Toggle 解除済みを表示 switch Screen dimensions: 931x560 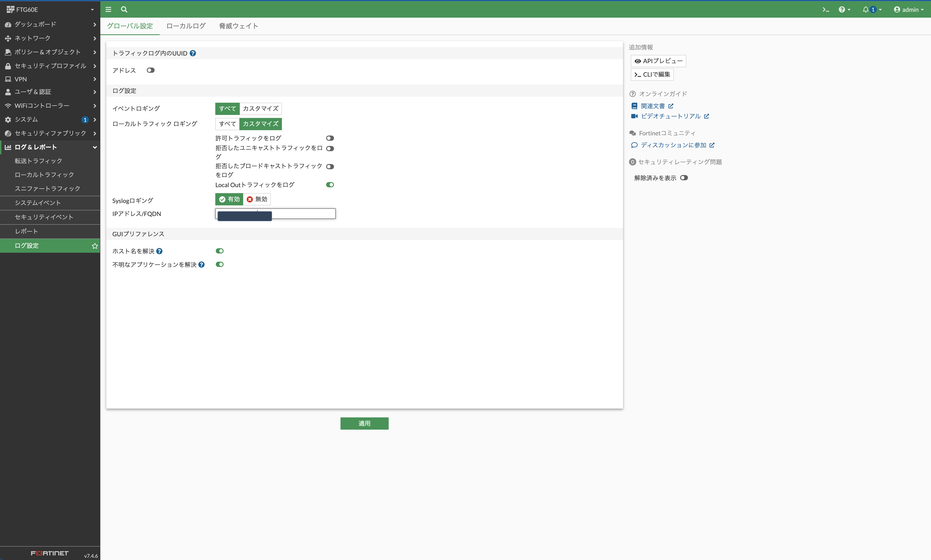click(x=684, y=178)
